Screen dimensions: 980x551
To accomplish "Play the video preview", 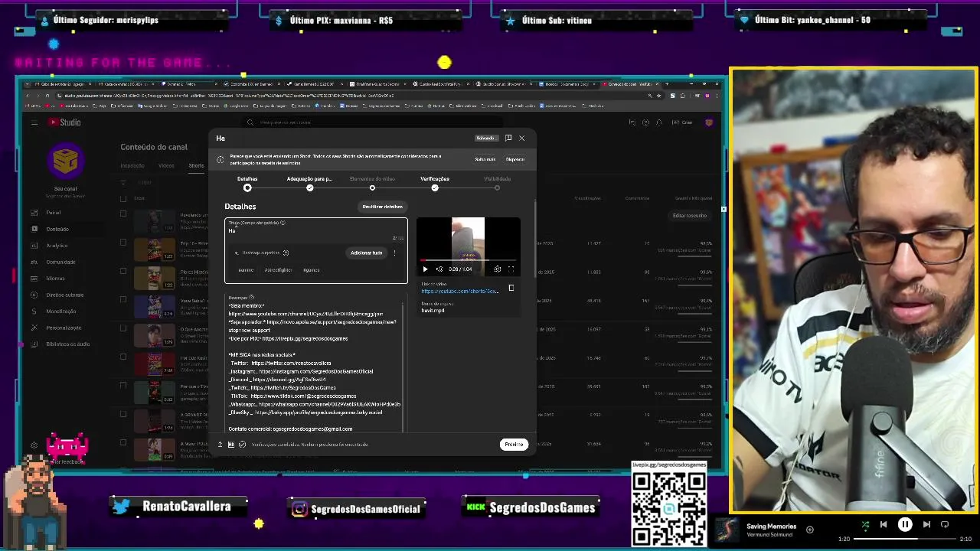I will click(425, 269).
